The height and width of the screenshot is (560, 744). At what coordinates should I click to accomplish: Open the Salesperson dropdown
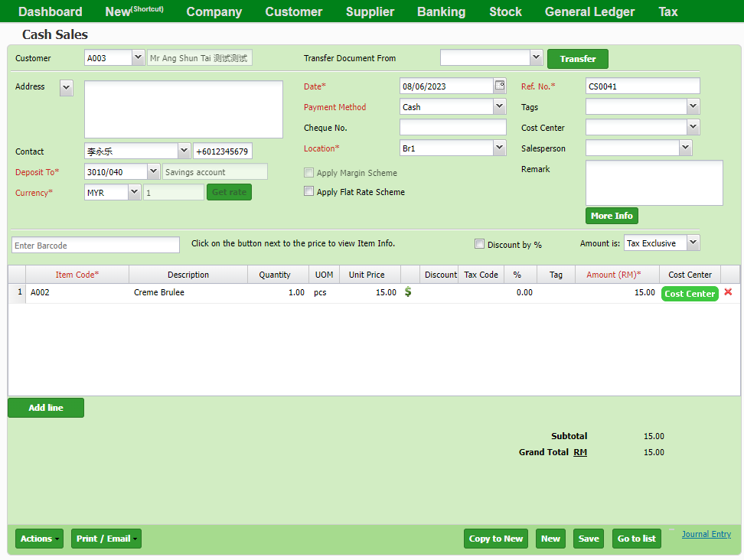pos(685,148)
